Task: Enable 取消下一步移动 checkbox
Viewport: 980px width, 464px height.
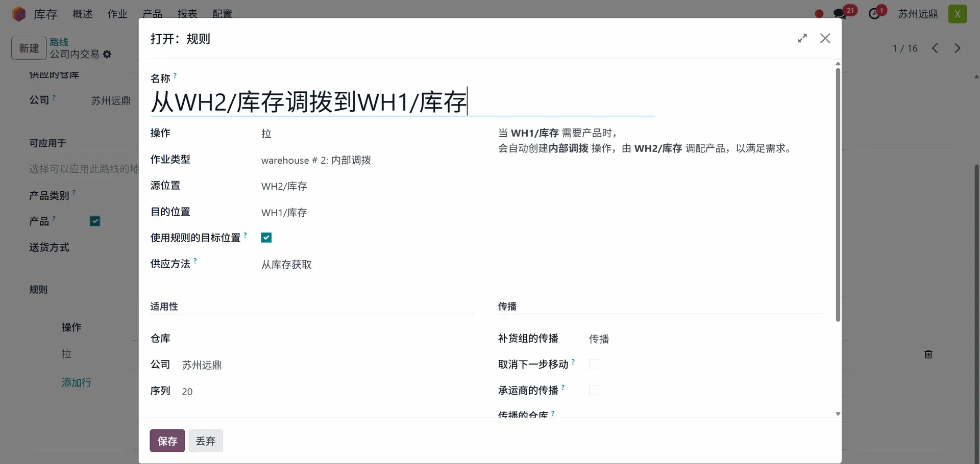Action: (594, 364)
